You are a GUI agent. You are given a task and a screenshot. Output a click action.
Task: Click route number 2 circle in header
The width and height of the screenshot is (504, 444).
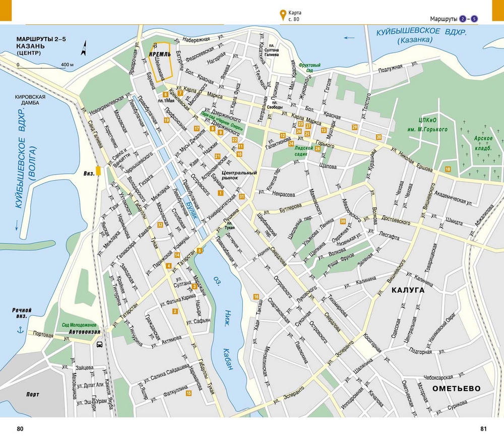(x=463, y=19)
